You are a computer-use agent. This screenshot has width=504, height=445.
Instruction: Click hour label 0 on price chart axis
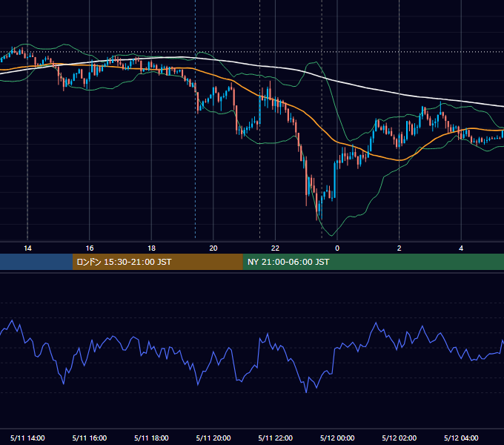(x=337, y=248)
